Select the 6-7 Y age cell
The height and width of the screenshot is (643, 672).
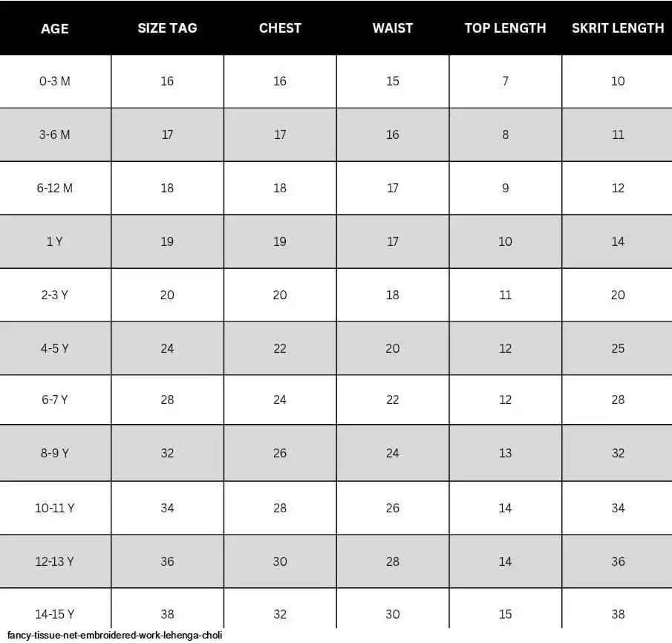(x=55, y=399)
